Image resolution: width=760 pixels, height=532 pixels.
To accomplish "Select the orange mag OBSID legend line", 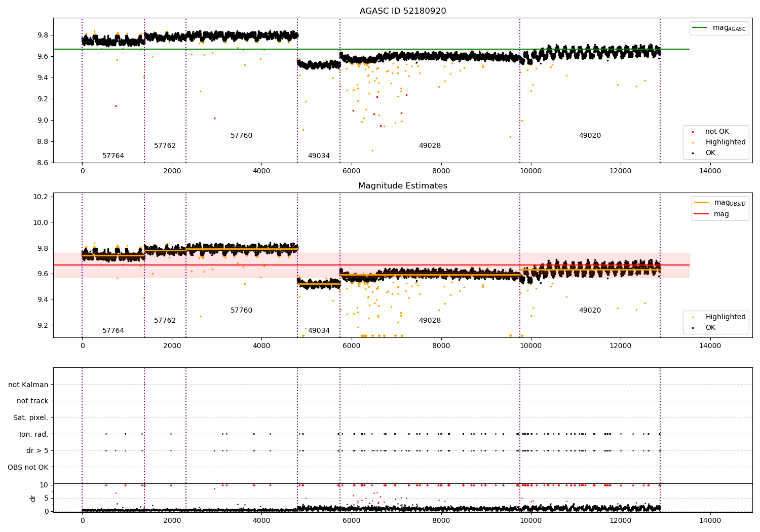I will point(702,203).
